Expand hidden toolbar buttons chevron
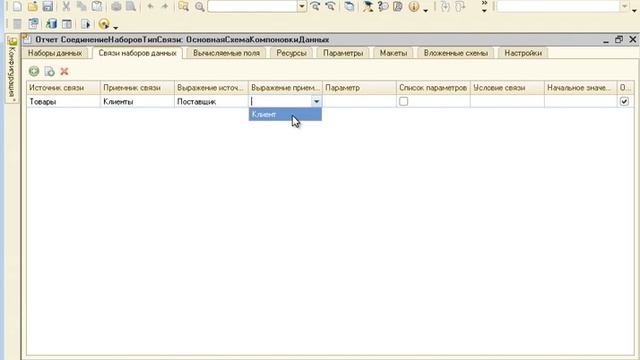This screenshot has width=640, height=360. (484, 6)
